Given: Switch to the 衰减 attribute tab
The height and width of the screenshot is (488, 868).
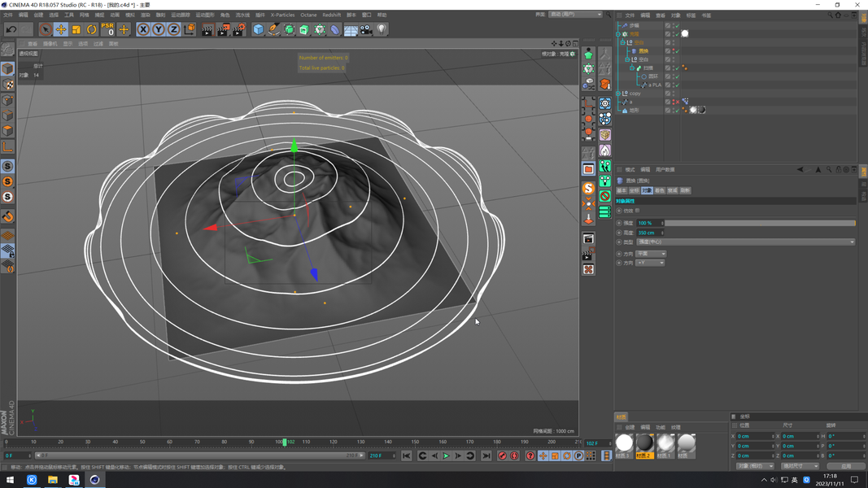Looking at the screenshot, I should point(672,190).
